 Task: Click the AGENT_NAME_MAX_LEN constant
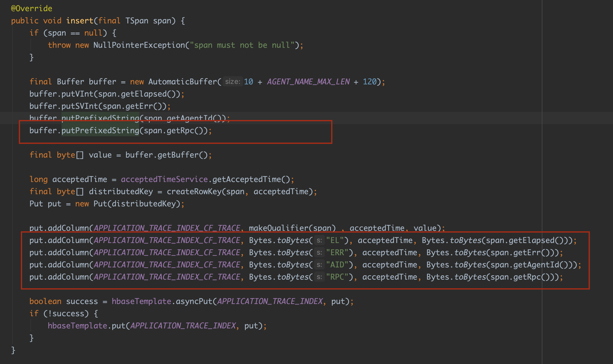(308, 82)
